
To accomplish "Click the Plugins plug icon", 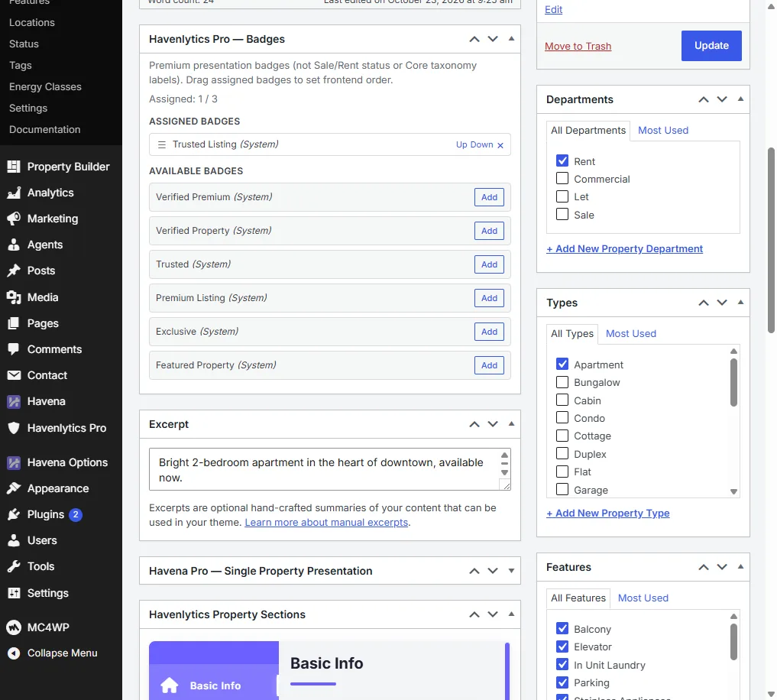I will click(14, 514).
